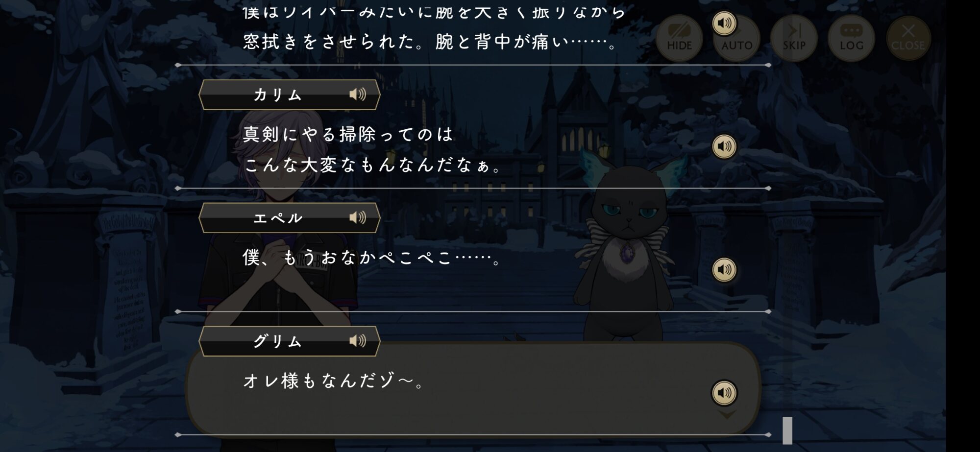Play speaker icon in エペル name plate
Image resolution: width=980 pixels, height=452 pixels.
coord(358,217)
